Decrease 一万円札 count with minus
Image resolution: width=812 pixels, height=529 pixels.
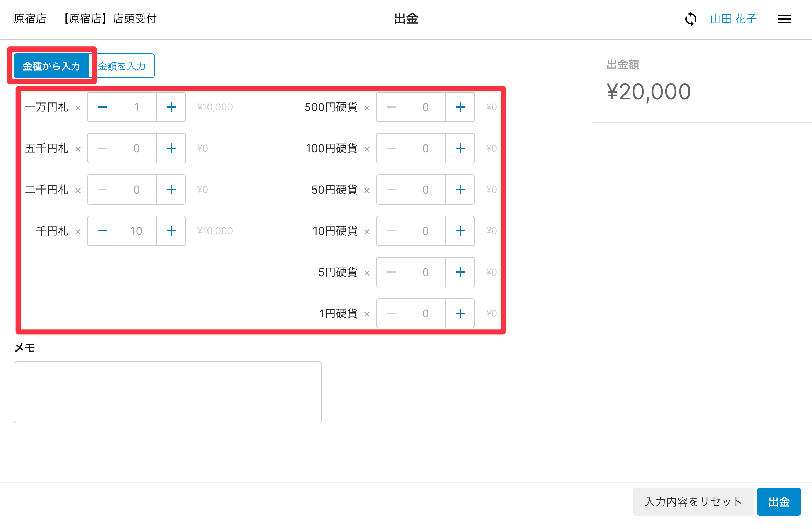[102, 107]
